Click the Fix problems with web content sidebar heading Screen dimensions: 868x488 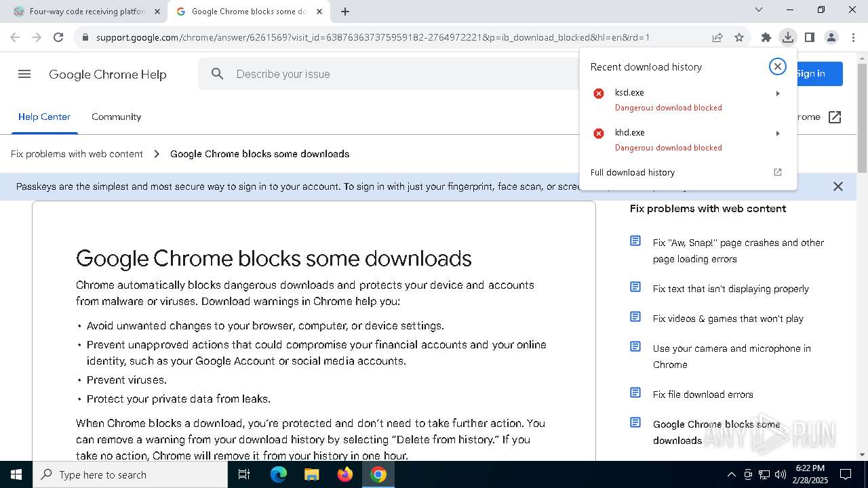pos(708,209)
